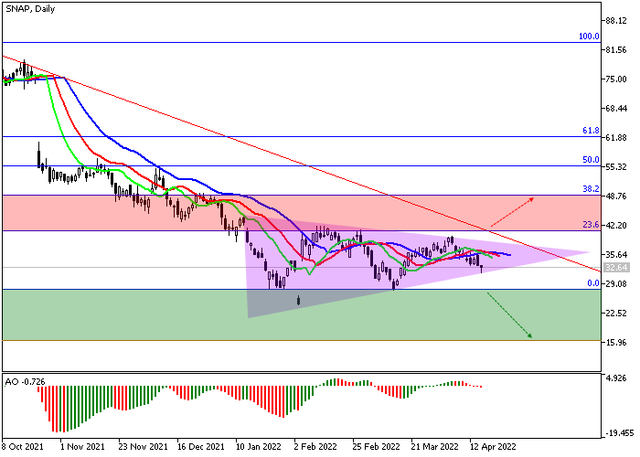Click the 10 Jan 2022 date label
The height and width of the screenshot is (457, 640).
click(x=257, y=449)
